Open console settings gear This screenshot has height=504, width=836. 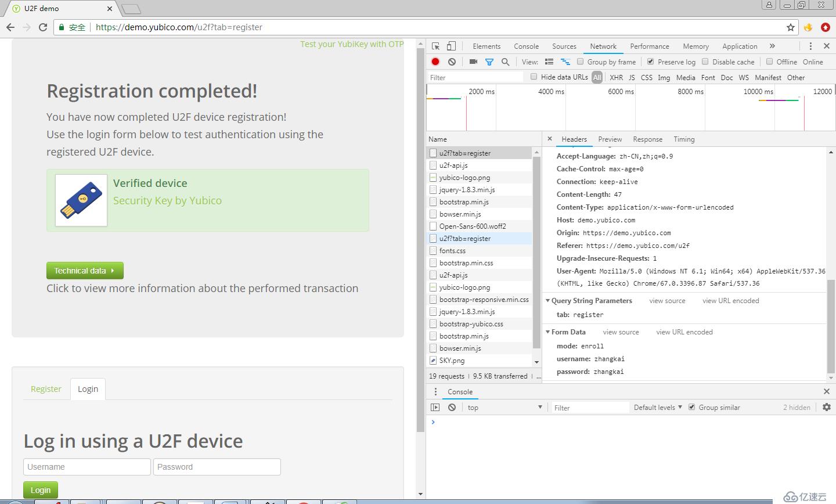coord(827,407)
